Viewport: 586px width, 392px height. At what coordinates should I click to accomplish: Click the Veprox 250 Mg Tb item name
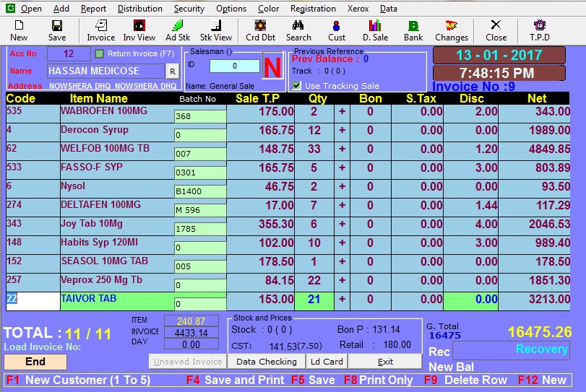click(x=101, y=279)
